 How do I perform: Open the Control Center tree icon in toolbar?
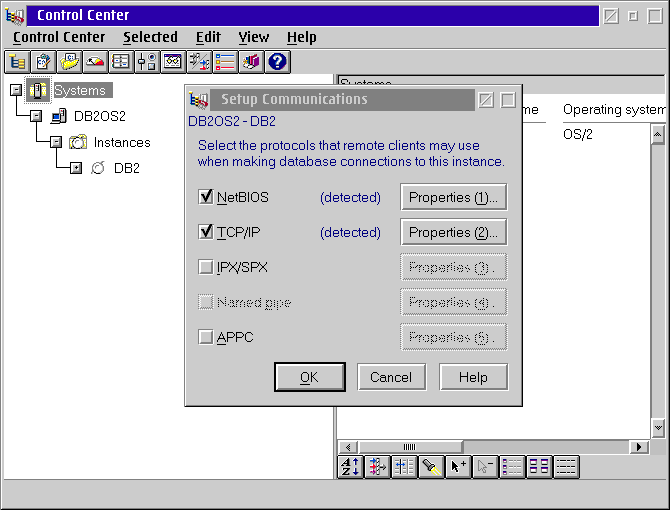point(17,62)
